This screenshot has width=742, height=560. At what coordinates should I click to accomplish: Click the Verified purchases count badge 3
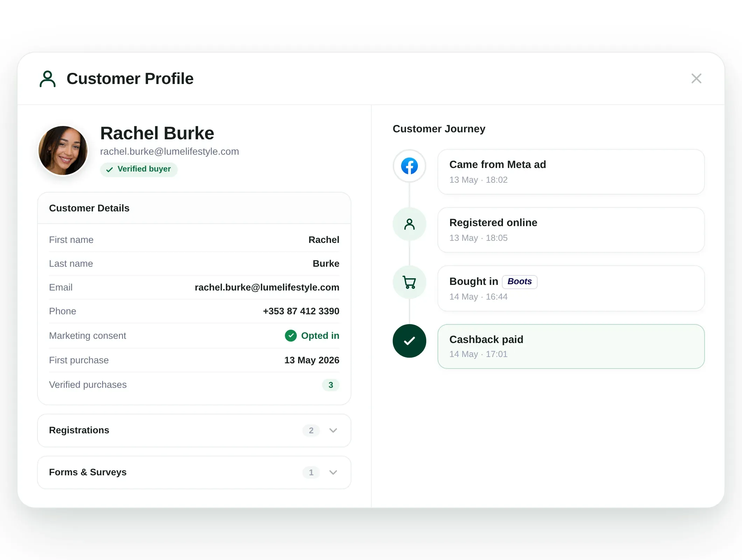[330, 385]
